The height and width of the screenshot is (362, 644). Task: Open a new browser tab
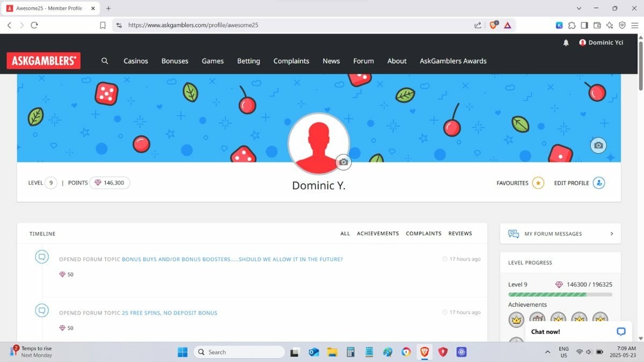(x=108, y=9)
